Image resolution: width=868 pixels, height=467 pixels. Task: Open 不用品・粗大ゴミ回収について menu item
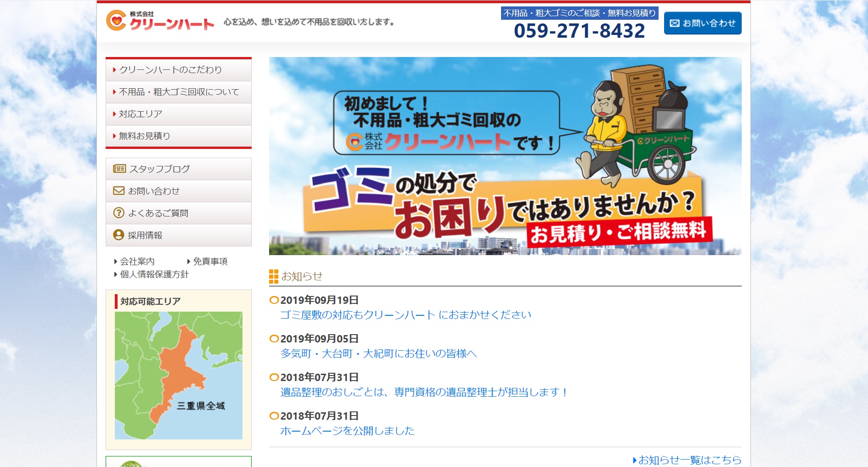(179, 92)
